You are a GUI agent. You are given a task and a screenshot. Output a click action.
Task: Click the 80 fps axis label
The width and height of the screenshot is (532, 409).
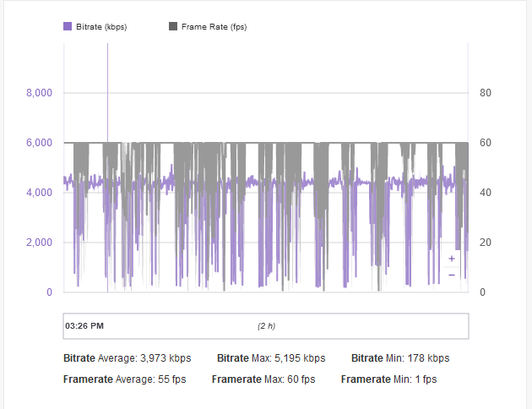coord(486,93)
